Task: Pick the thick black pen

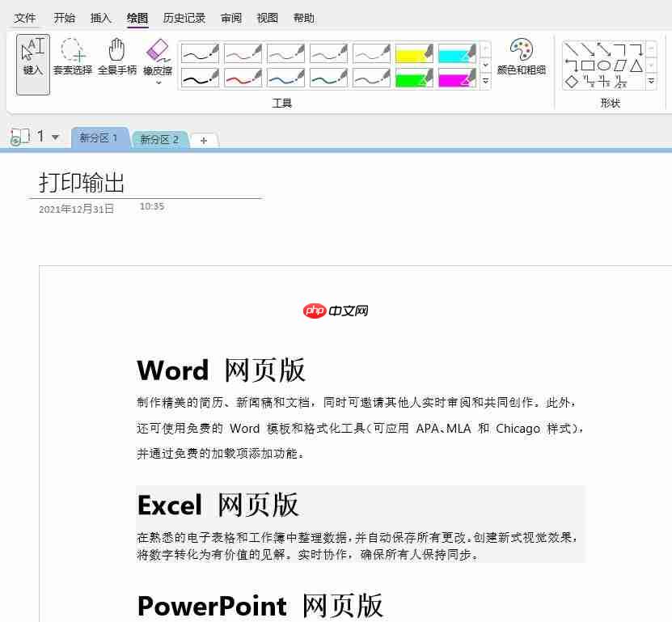Action: coord(200,78)
